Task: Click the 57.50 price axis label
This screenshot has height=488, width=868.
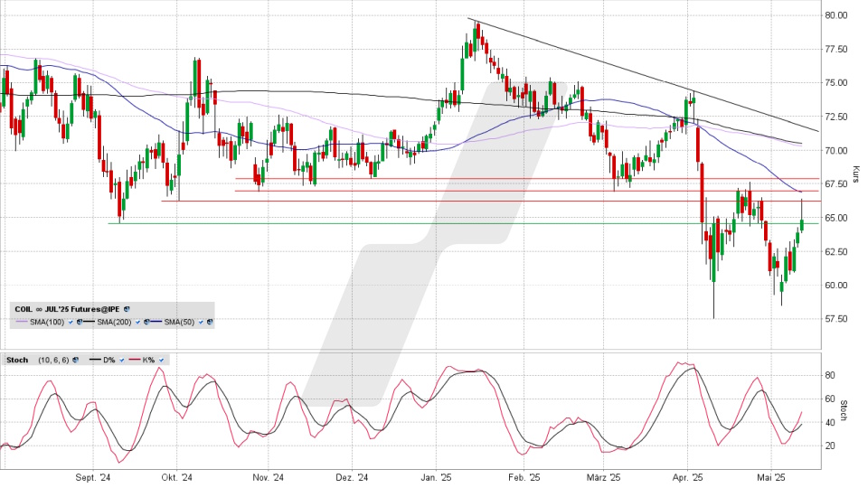Action: 835,319
